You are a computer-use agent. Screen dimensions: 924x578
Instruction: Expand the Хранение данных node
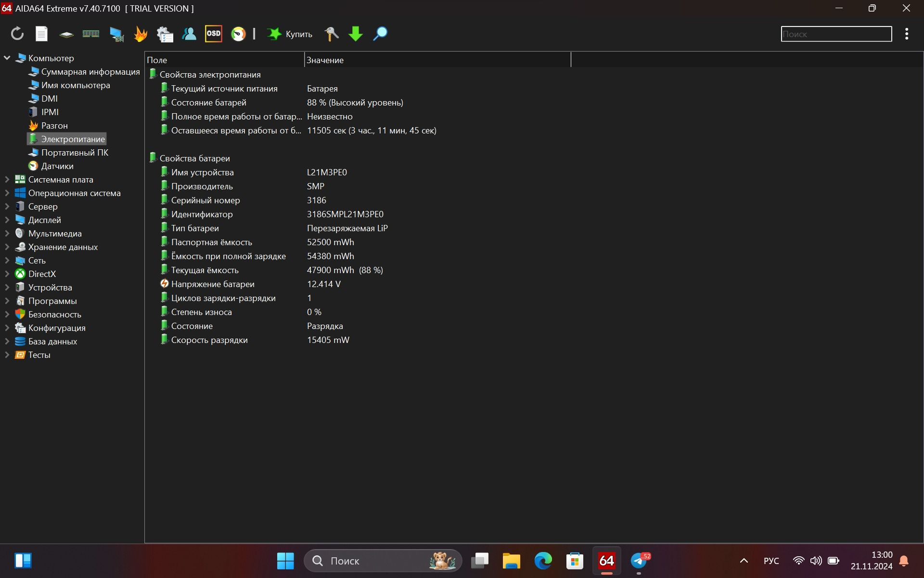[7, 247]
